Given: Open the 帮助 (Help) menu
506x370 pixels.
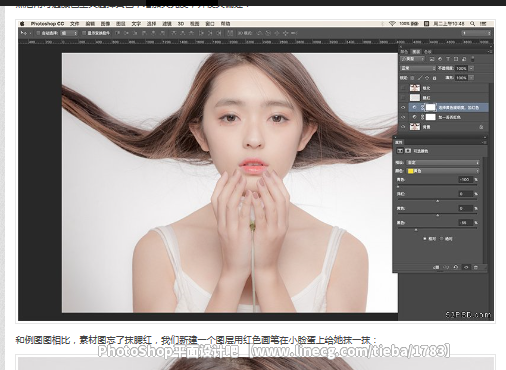Looking at the screenshot, I should point(225,24).
